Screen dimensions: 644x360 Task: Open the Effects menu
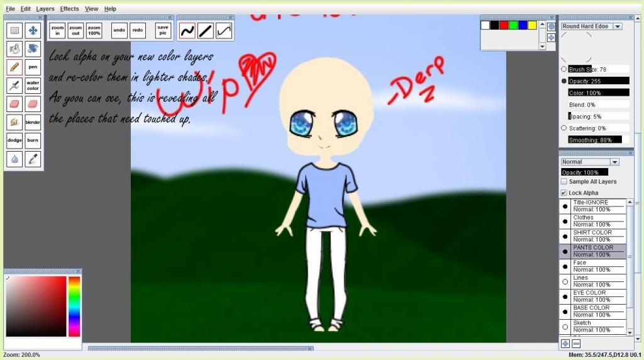(69, 9)
